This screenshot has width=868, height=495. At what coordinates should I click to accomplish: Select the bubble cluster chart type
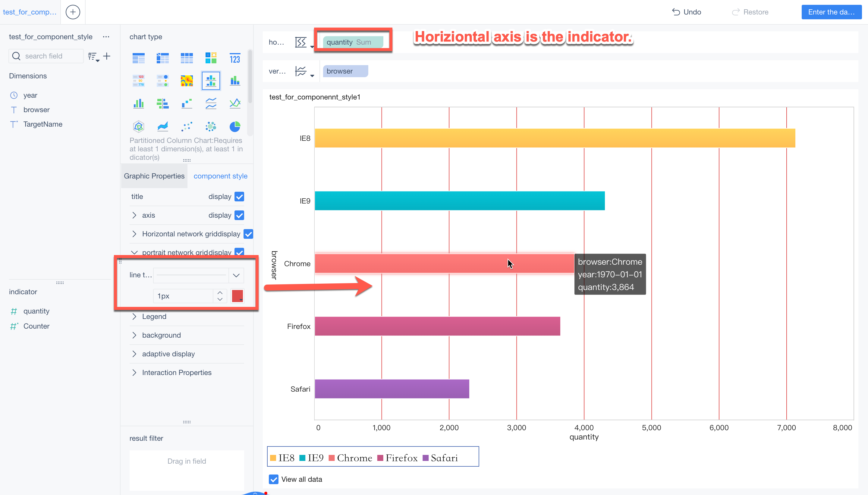[x=211, y=127]
